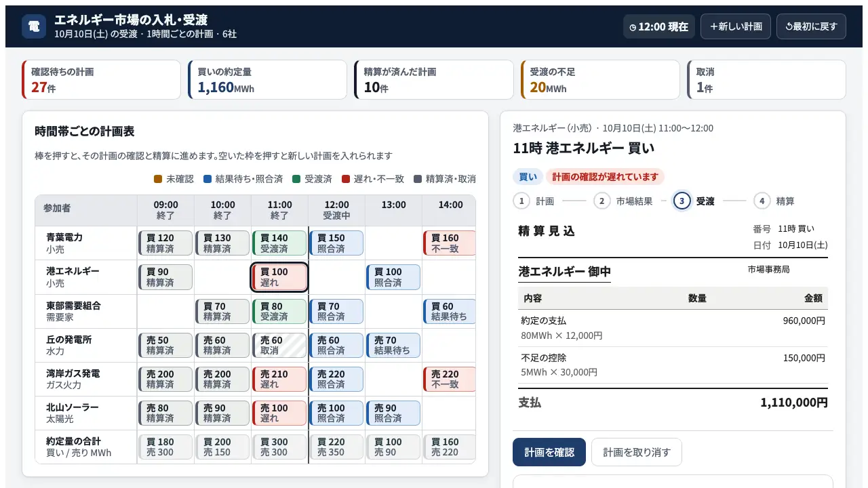This screenshot has height=488, width=868.
Task: Click the 12:00 現在 clock indicator
Action: coord(659,26)
